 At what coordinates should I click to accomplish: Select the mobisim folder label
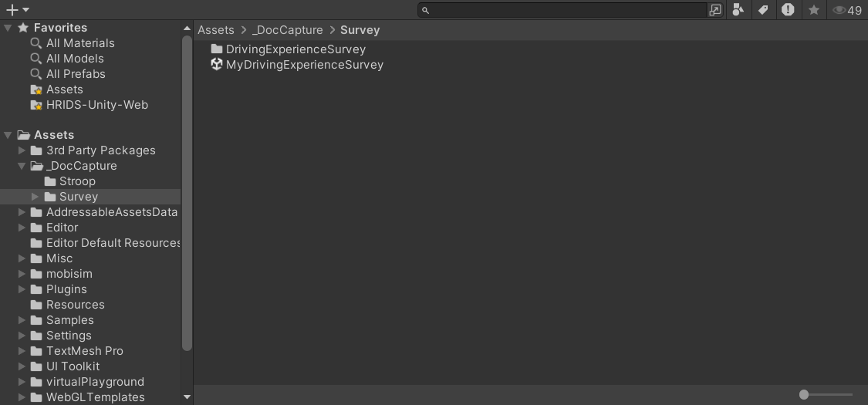69,275
